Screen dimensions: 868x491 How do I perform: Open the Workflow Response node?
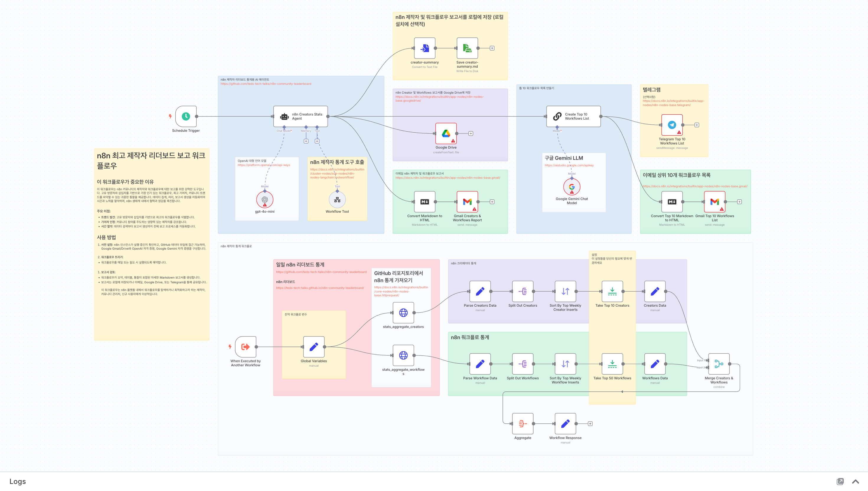click(565, 424)
